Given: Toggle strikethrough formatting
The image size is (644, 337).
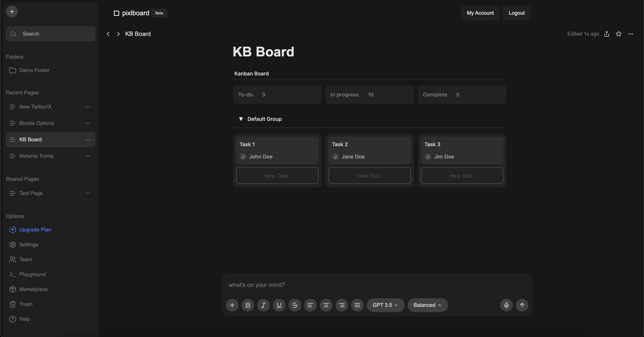Looking at the screenshot, I should click(294, 305).
